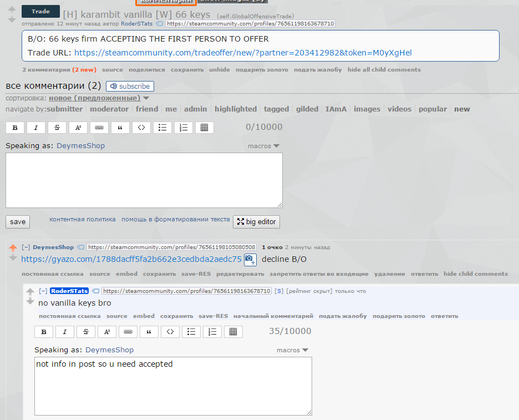Click the Steam profile URL field in the post header

pos(250,23)
